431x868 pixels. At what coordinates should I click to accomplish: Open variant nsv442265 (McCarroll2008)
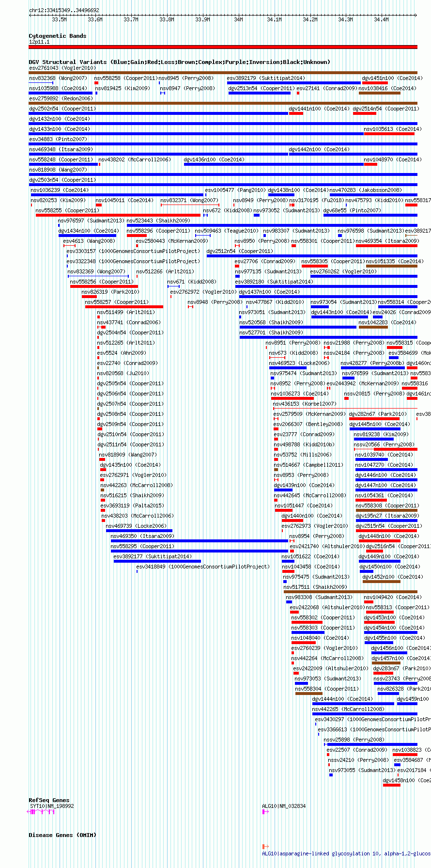coord(348,709)
